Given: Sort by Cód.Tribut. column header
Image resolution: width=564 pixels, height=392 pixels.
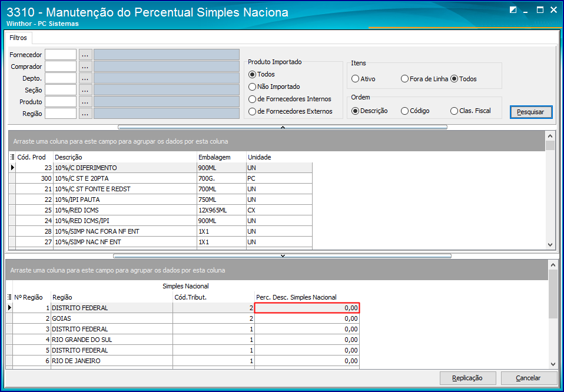Looking at the screenshot, I should [x=214, y=297].
